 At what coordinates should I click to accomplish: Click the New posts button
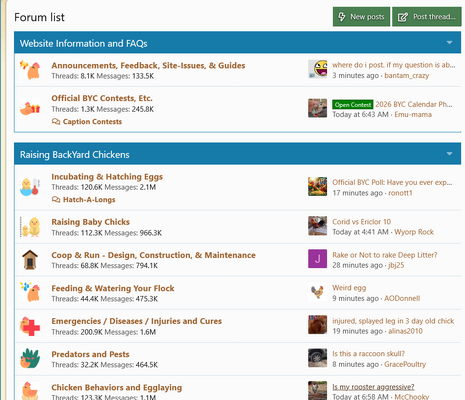tap(361, 17)
